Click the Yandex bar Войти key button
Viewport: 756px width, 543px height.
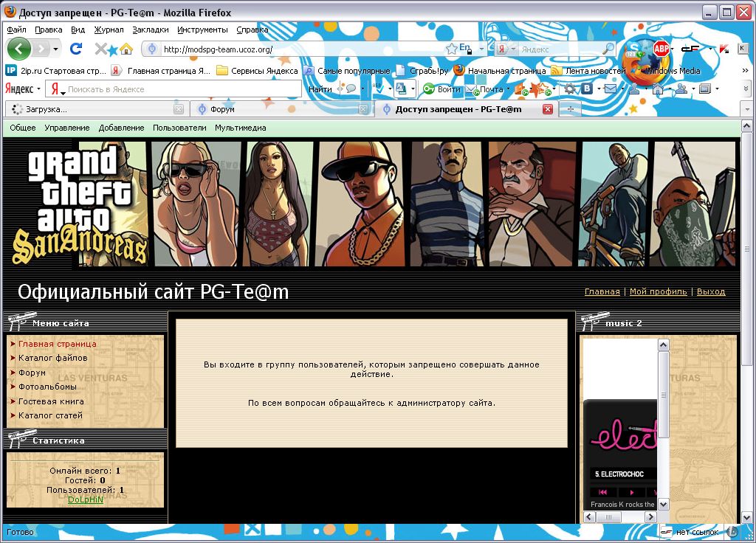point(441,89)
